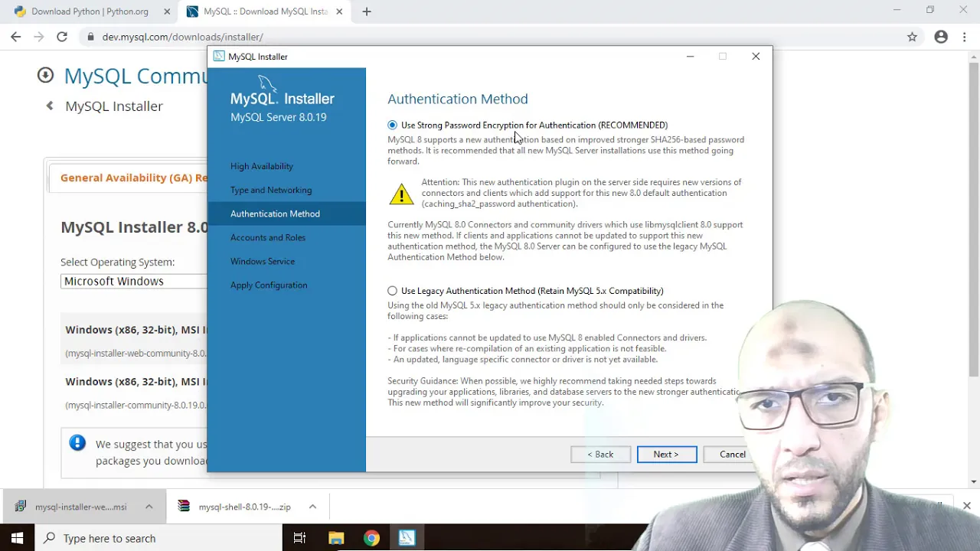Screen dimensions: 980x551
Task: Expand options for mysql-shell zip download
Action: (x=312, y=507)
